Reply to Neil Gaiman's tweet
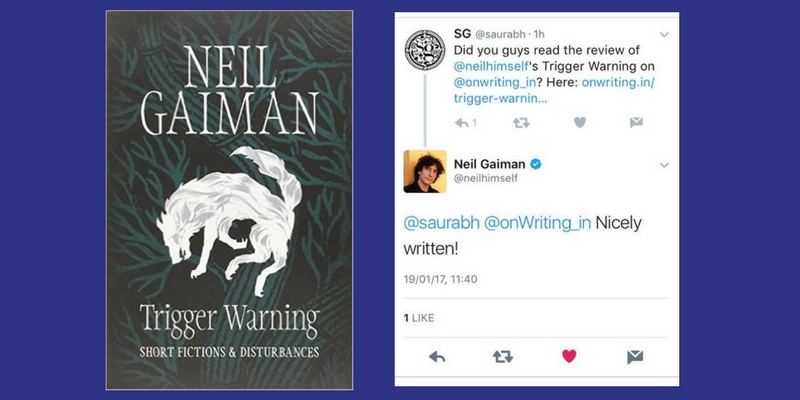 [437, 357]
